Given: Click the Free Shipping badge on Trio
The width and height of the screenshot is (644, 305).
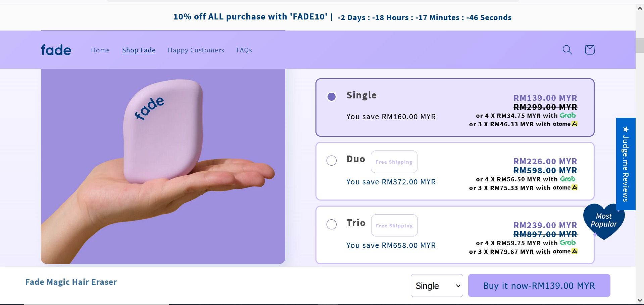Looking at the screenshot, I should point(394,226).
